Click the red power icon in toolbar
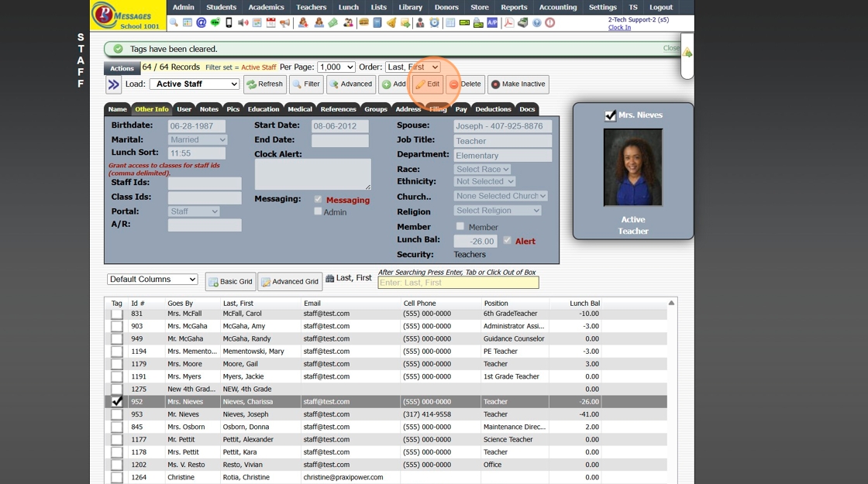Image resolution: width=868 pixels, height=484 pixels. (x=550, y=23)
